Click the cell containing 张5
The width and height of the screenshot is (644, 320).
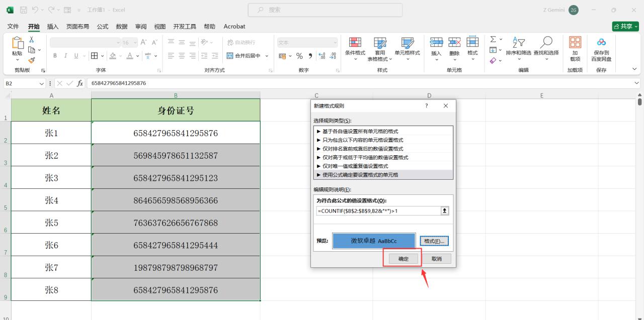(x=51, y=223)
